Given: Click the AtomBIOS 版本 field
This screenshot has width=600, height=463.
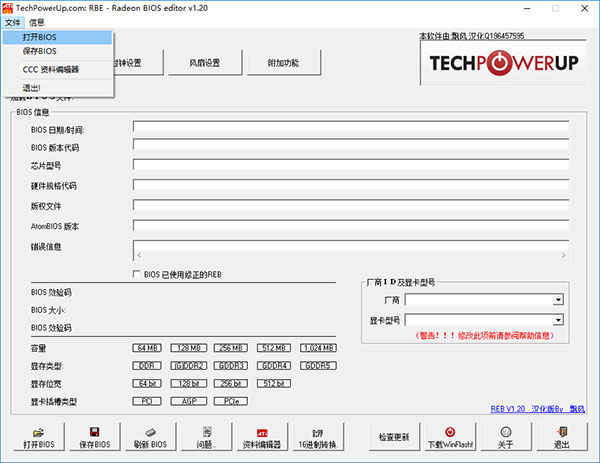Looking at the screenshot, I should tap(351, 226).
